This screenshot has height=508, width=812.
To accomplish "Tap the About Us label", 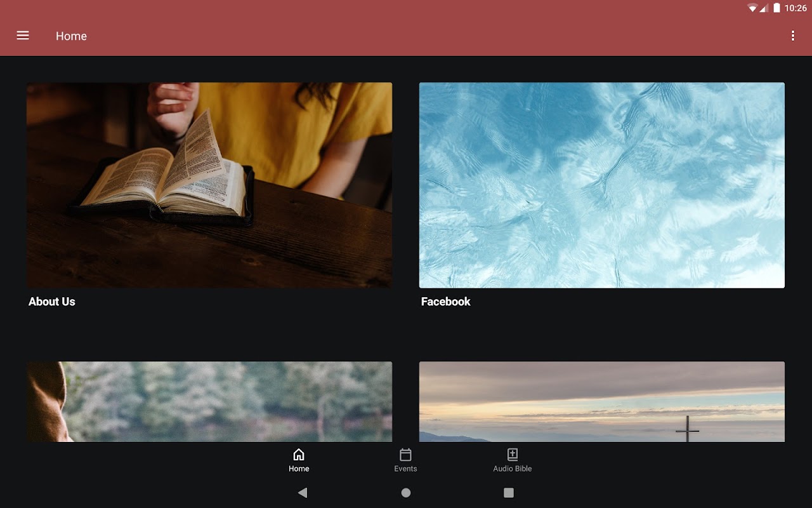I will 52,302.
